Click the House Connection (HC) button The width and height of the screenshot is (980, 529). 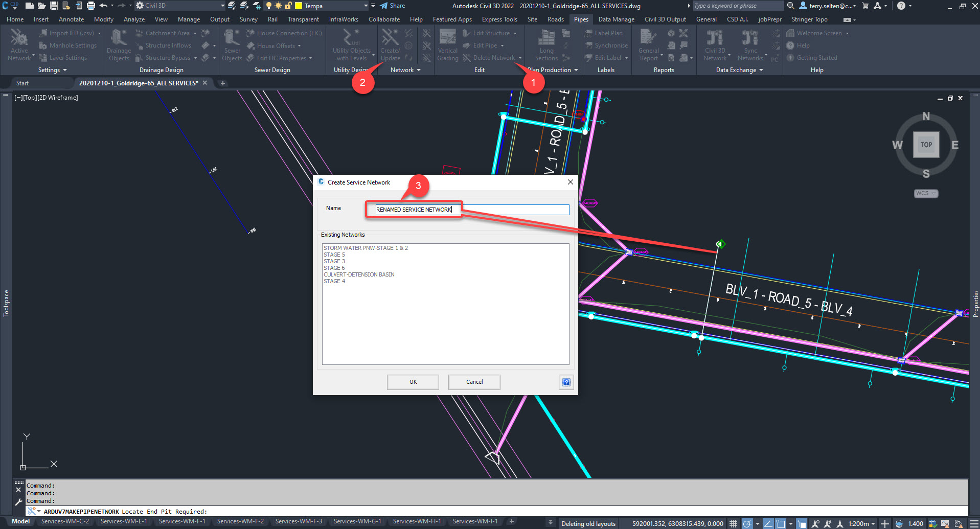pos(284,33)
